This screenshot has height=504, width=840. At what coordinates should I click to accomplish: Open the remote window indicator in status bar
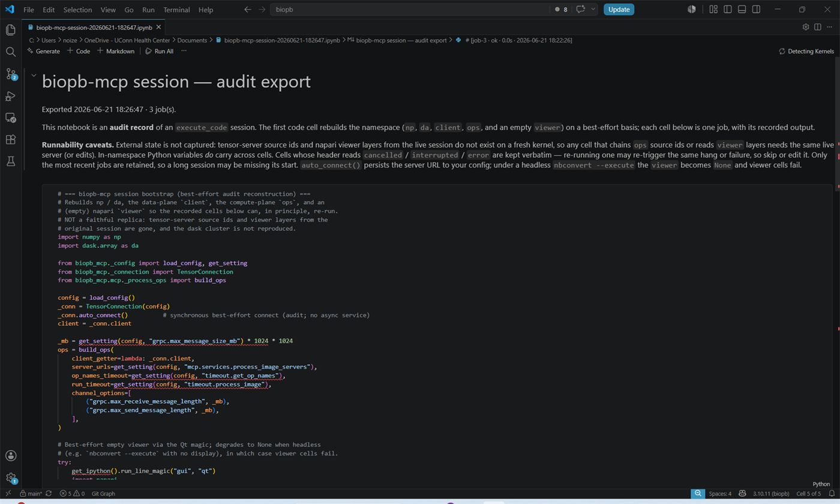(x=8, y=494)
